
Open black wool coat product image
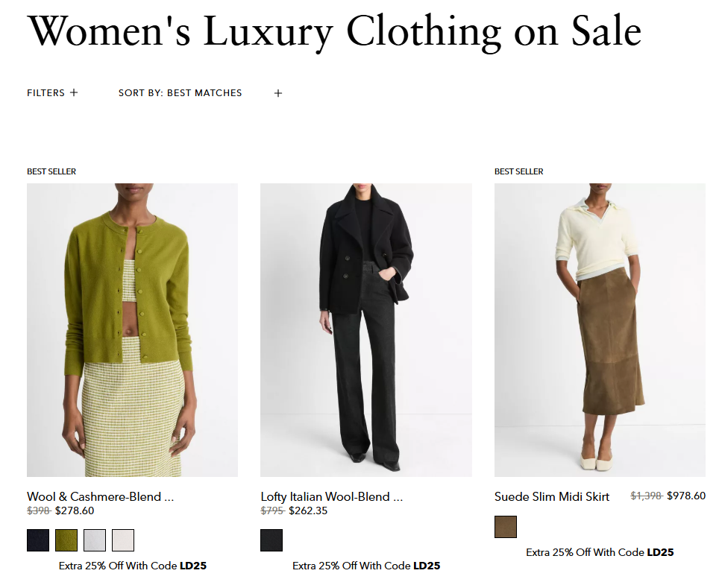[366, 330]
